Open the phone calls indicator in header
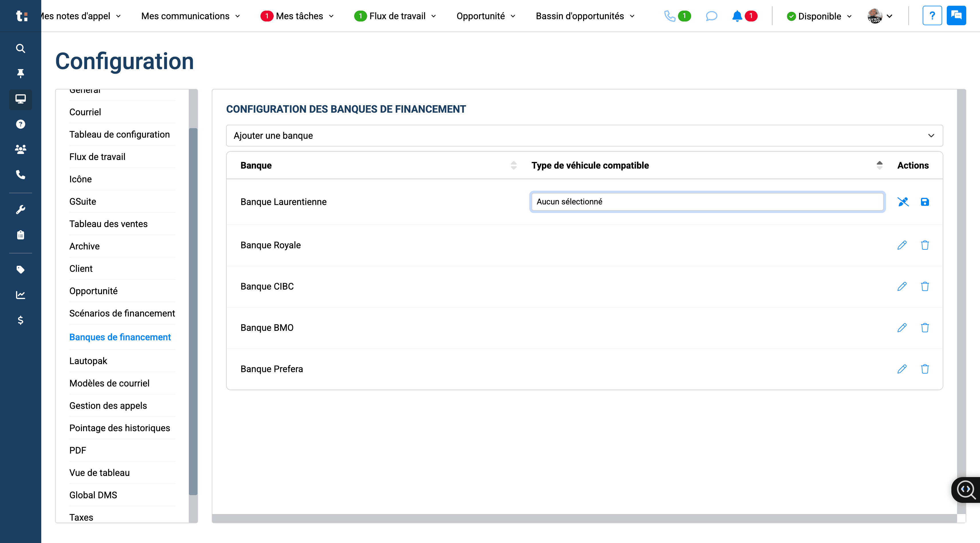980x543 pixels. coord(677,16)
